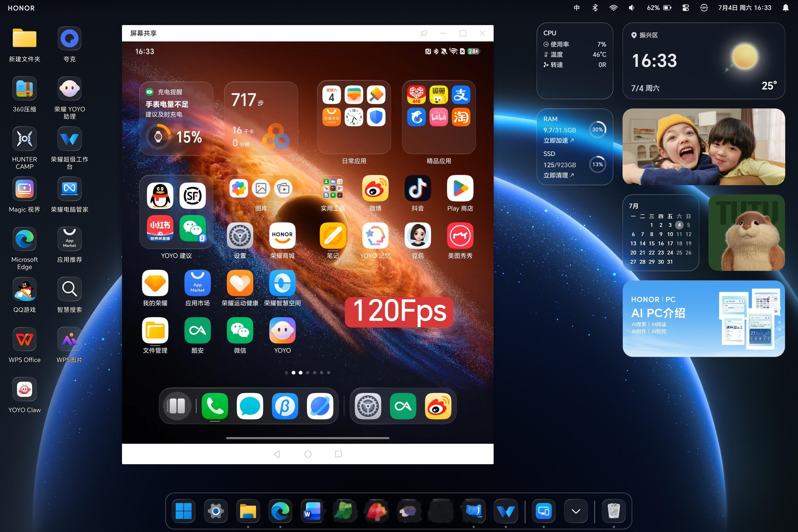Toggle Bluetooth in top status bar
Viewport: 798px width, 532px height.
tap(595, 8)
